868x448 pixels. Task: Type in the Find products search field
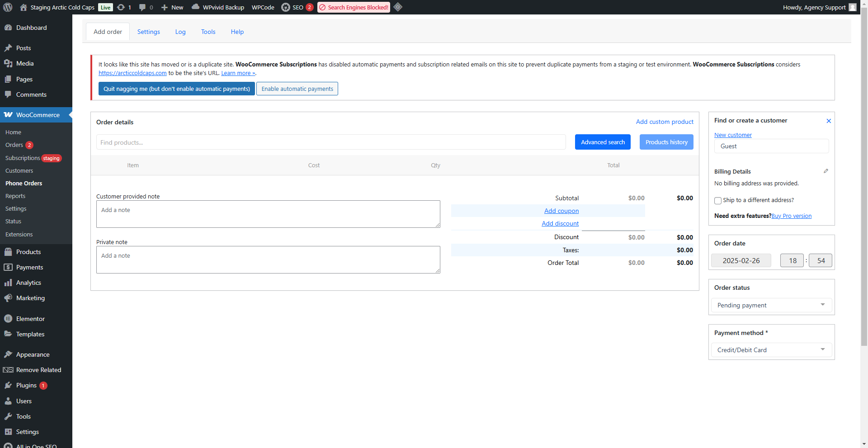click(x=330, y=142)
